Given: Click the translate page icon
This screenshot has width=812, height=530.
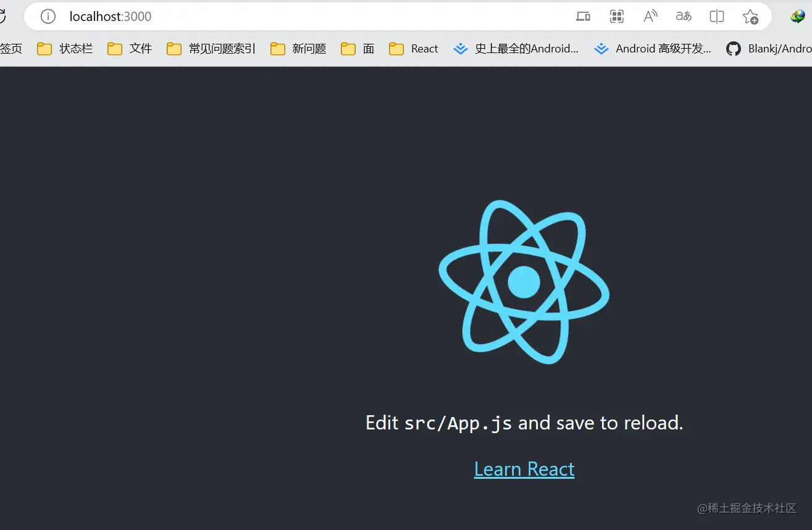Looking at the screenshot, I should (684, 17).
